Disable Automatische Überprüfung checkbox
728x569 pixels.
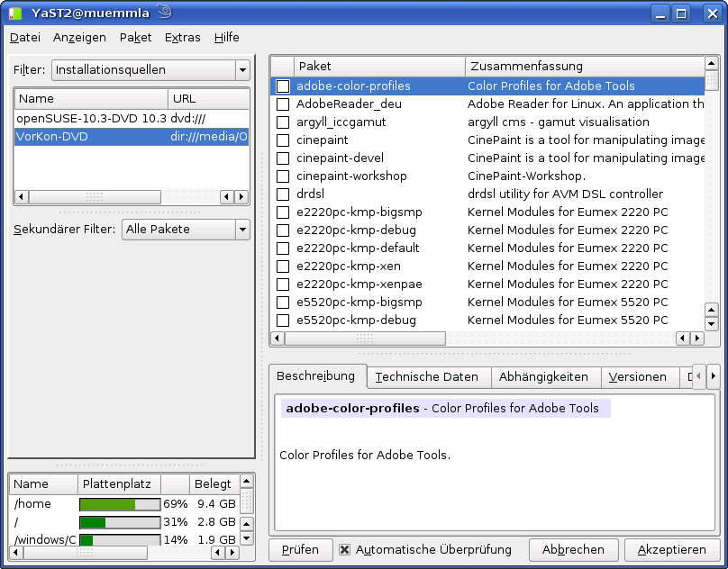click(344, 550)
